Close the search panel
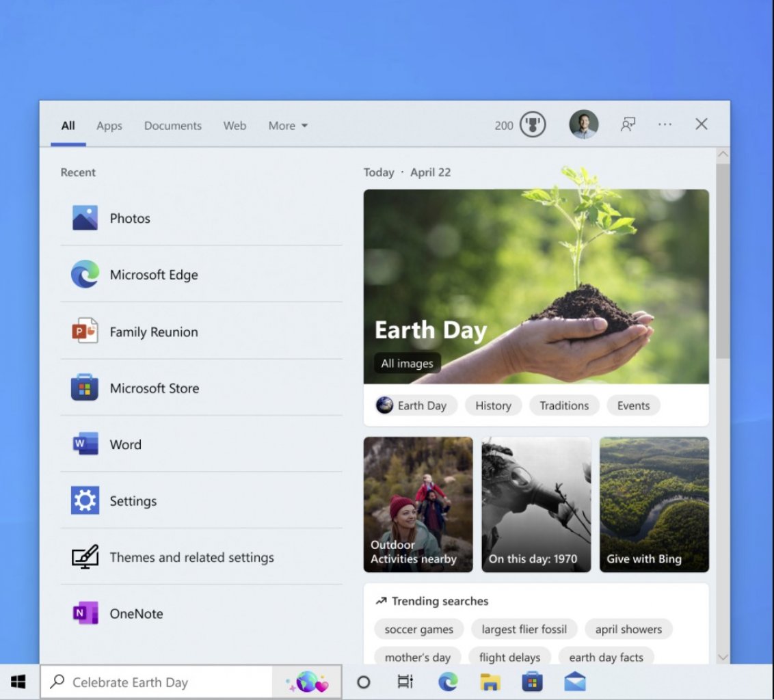This screenshot has height=700, width=774. click(702, 124)
